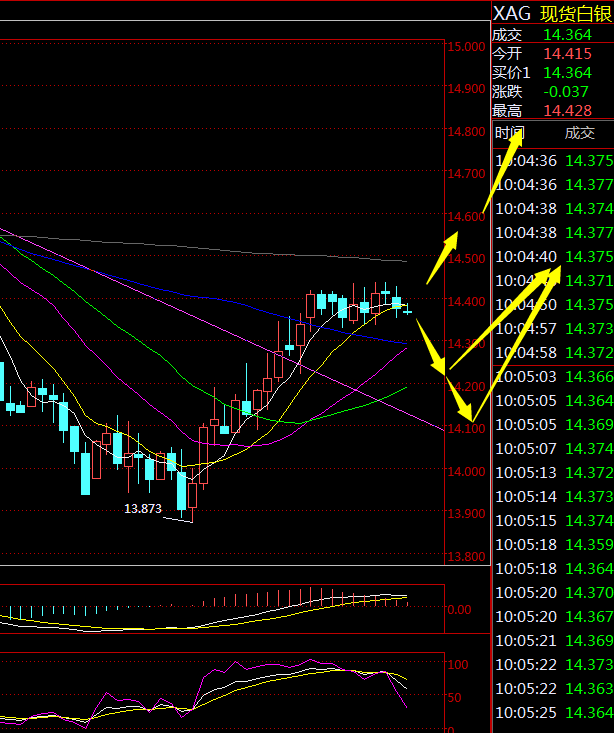Viewport: 614px width, 733px height.
Task: Select the 10:05:03 tick row
Action: tap(552, 376)
